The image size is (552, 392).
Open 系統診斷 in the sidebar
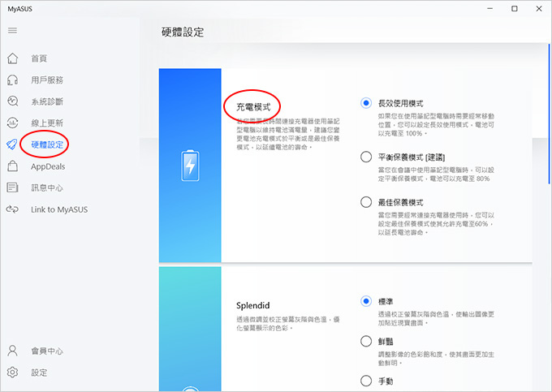click(x=47, y=101)
